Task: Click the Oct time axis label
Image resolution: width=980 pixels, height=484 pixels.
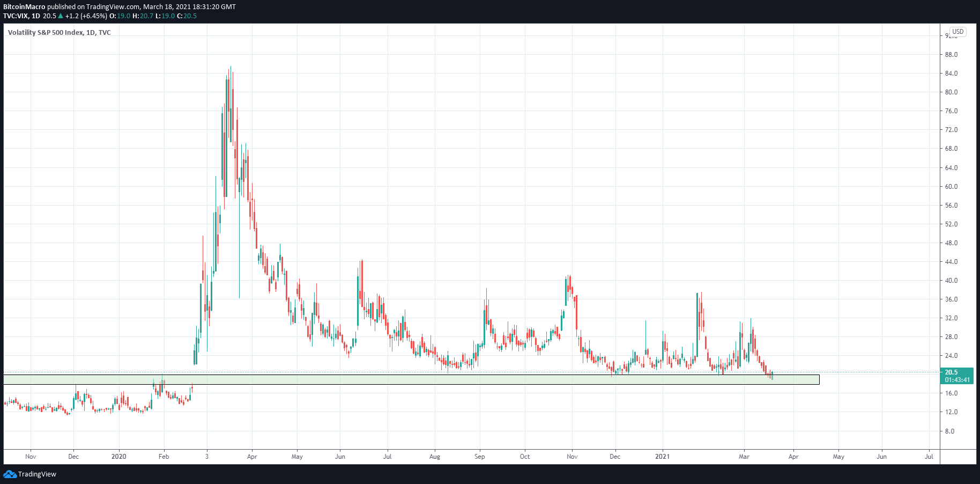Action: [x=525, y=457]
